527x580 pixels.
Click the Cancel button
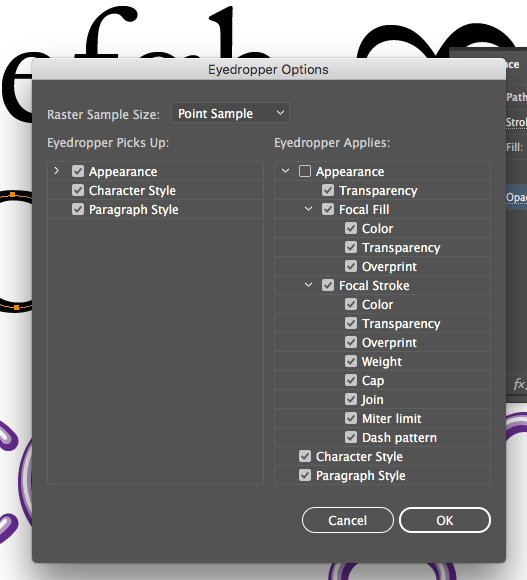(x=348, y=520)
